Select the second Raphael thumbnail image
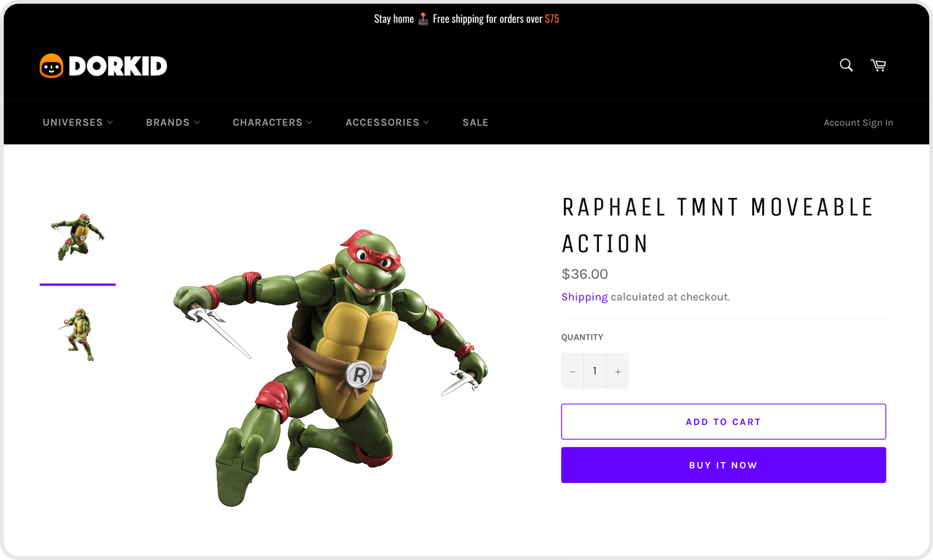This screenshot has height=560, width=933. 78,334
